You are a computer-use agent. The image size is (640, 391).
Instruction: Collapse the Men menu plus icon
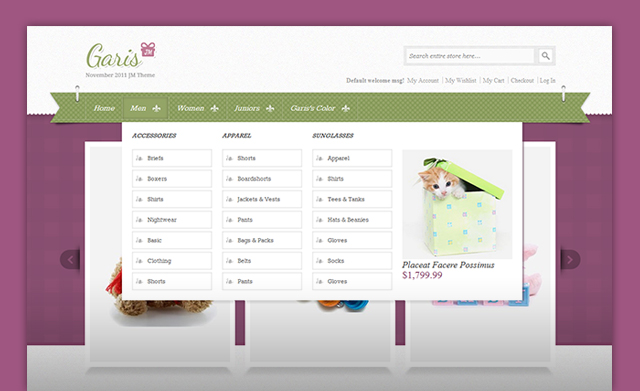[x=156, y=109]
